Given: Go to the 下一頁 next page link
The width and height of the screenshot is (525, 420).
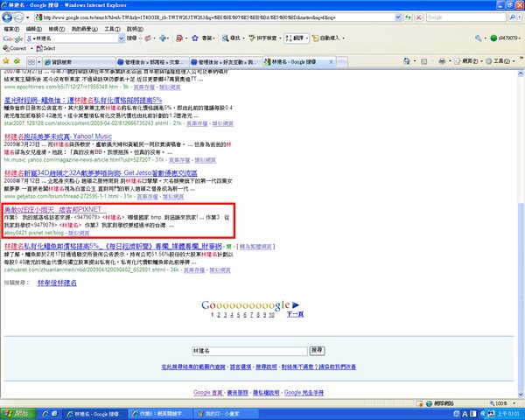Looking at the screenshot, I should (x=295, y=314).
